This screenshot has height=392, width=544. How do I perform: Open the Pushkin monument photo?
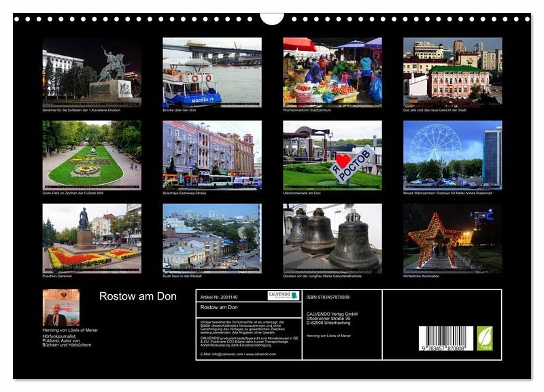pos(92,238)
